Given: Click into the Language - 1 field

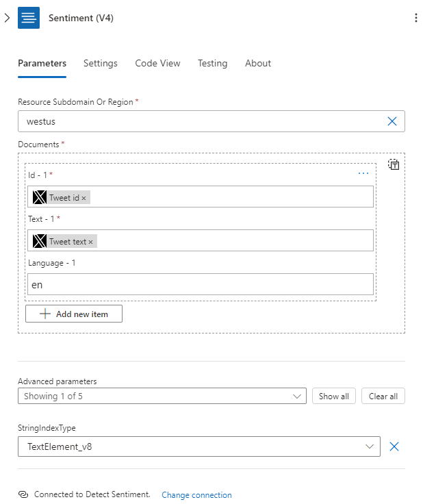Looking at the screenshot, I should pyautogui.click(x=201, y=284).
